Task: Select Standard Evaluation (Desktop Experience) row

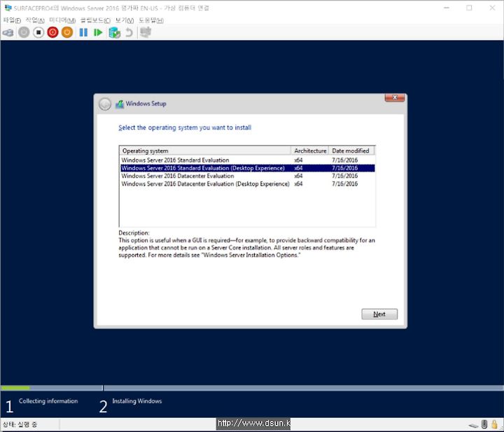Action: coord(248,168)
